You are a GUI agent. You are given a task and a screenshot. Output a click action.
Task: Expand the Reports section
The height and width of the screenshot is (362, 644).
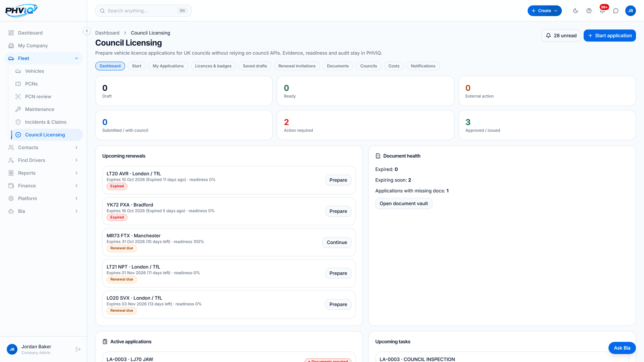click(43, 173)
